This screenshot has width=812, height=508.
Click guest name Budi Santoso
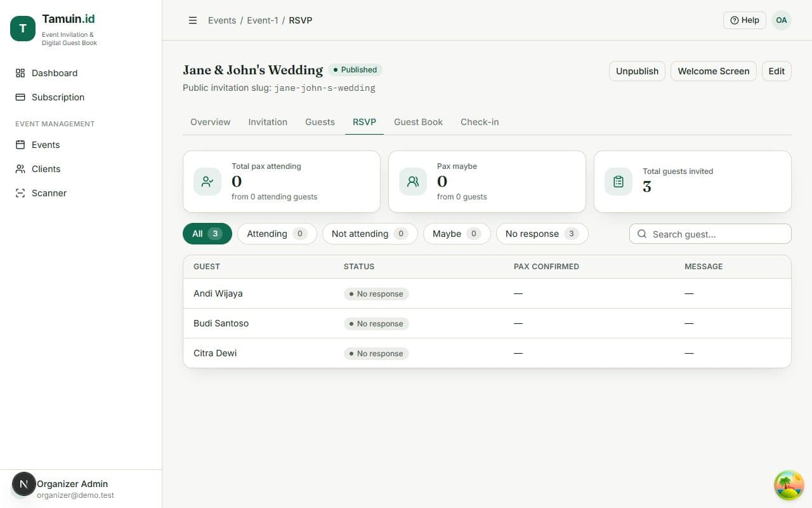point(221,323)
